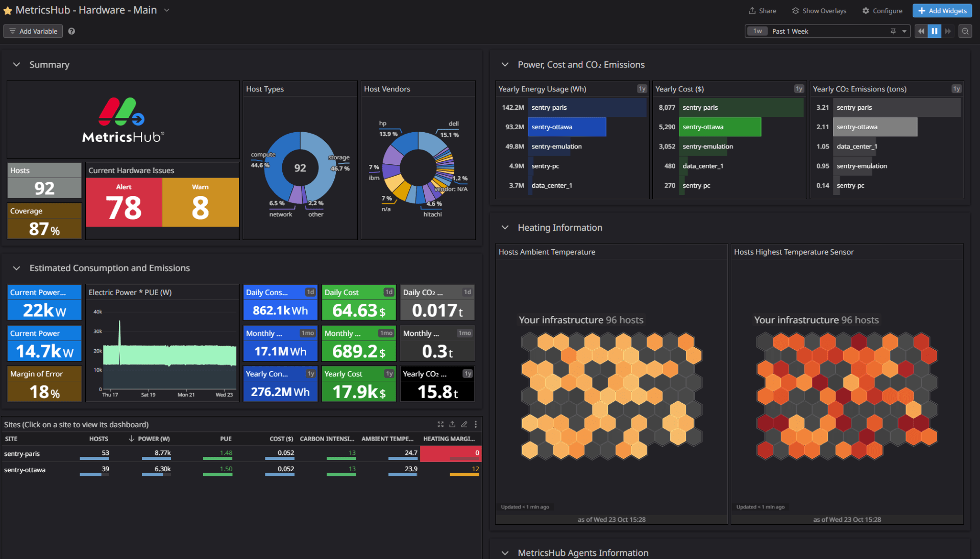Click the Share button
This screenshot has height=559, width=980.
[x=762, y=11]
